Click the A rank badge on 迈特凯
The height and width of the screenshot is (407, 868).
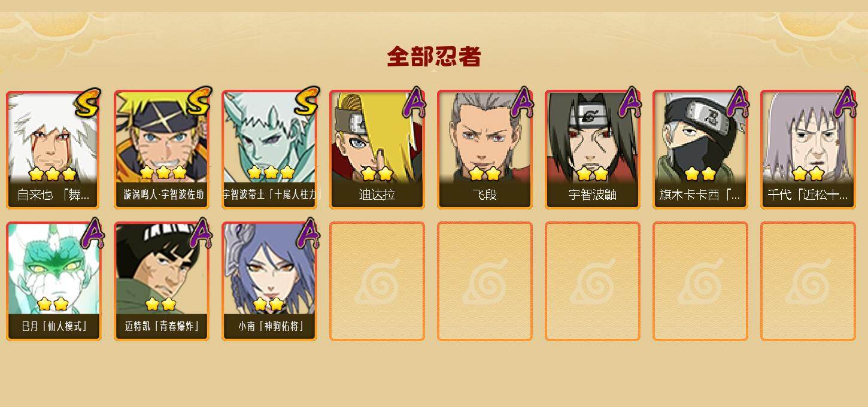(x=200, y=233)
